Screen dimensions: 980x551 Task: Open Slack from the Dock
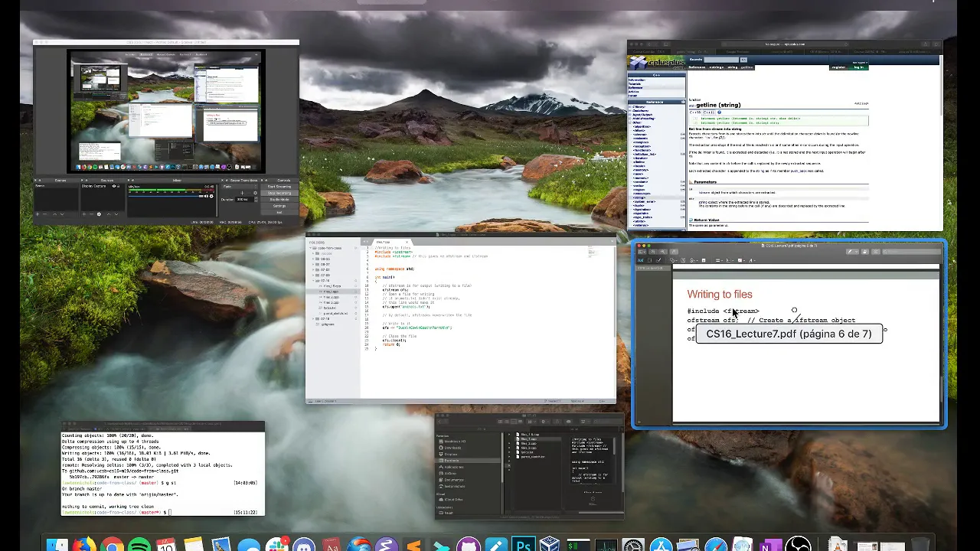coord(276,546)
